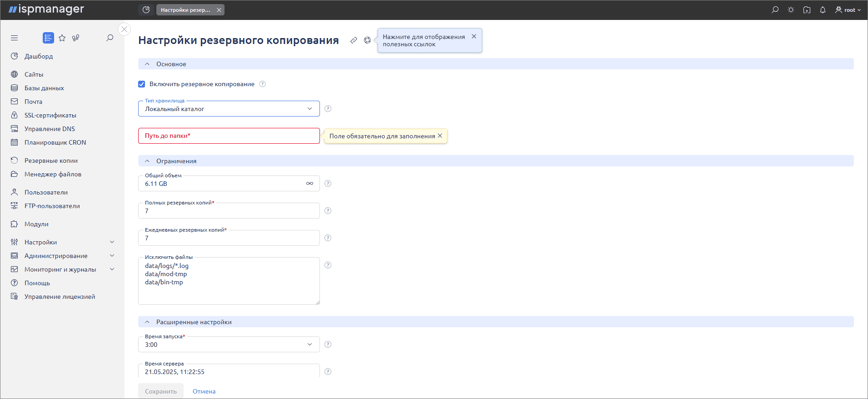Viewport: 868px width, 399px height.
Task: Close the Настройки резерв... tab
Action: [219, 10]
